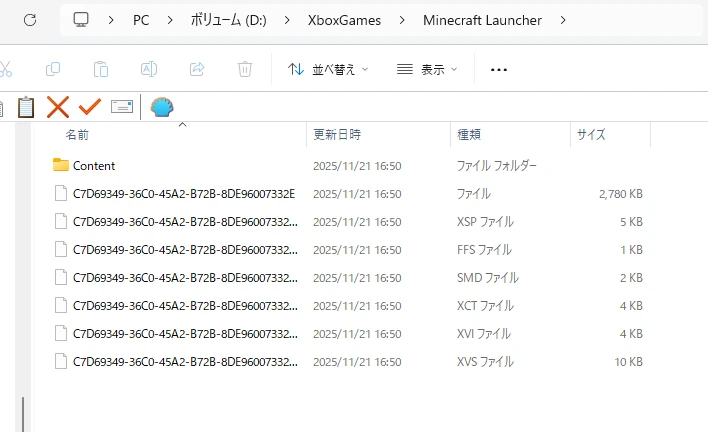Click the blue shell icon
The width and height of the screenshot is (708, 432).
coord(162,107)
